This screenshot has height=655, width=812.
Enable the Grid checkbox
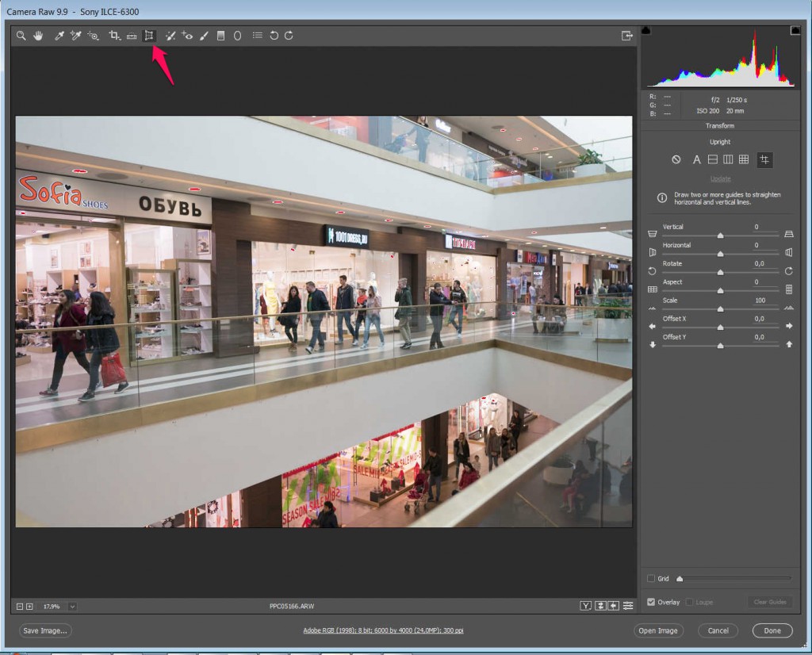coord(651,579)
